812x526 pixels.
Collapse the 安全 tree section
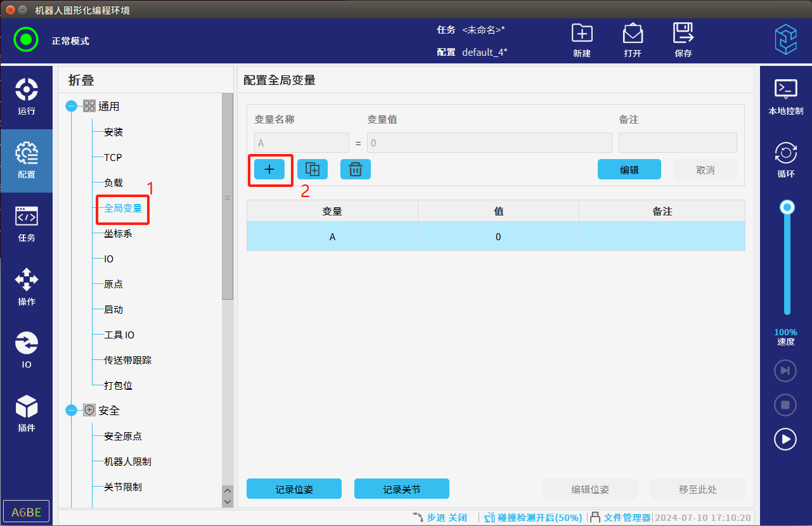tap(72, 411)
